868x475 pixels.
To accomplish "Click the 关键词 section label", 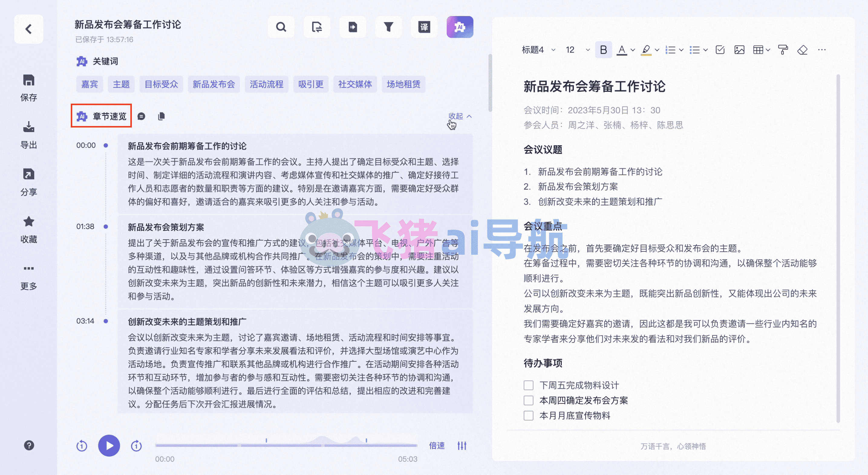I will tap(106, 61).
